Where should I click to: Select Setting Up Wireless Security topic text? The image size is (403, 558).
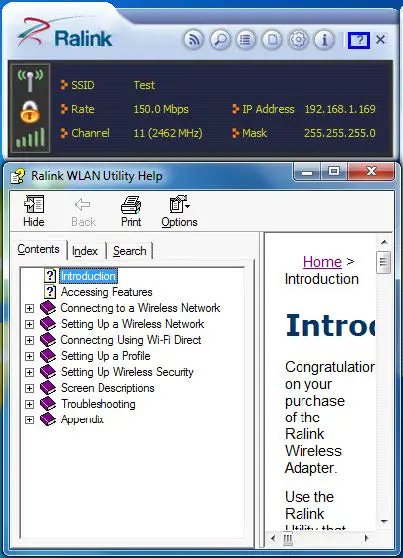[x=127, y=372]
